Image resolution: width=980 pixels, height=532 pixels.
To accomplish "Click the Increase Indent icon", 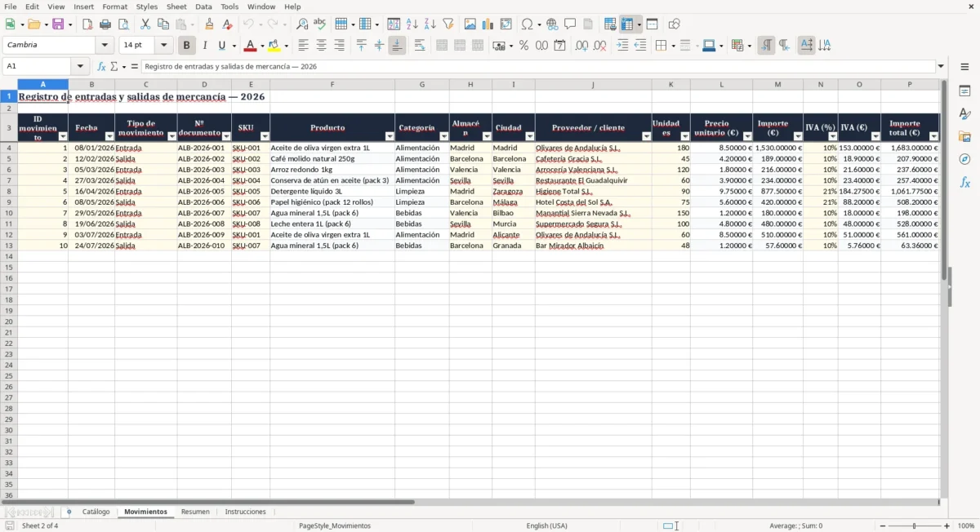I will pyautogui.click(x=623, y=46).
